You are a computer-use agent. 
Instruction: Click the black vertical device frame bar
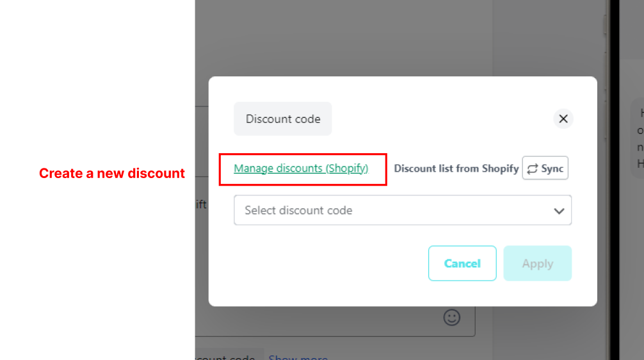pyautogui.click(x=614, y=180)
